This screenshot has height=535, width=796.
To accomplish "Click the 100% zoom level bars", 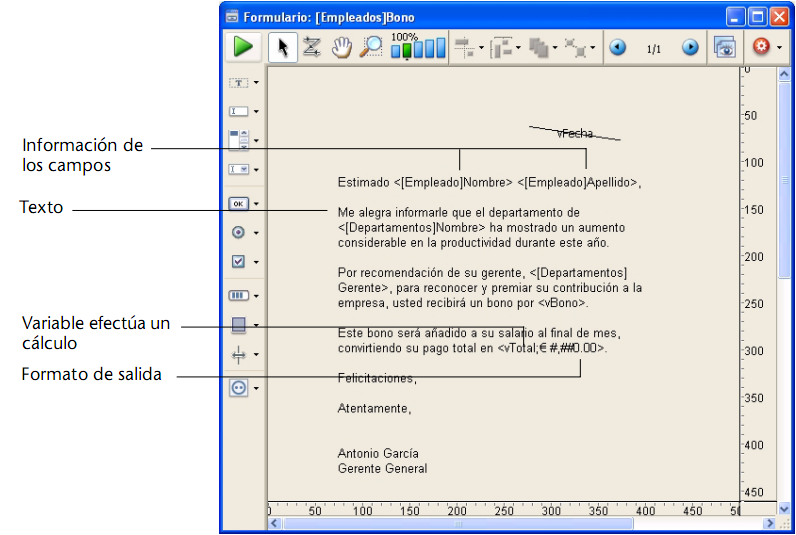I will coord(418,47).
